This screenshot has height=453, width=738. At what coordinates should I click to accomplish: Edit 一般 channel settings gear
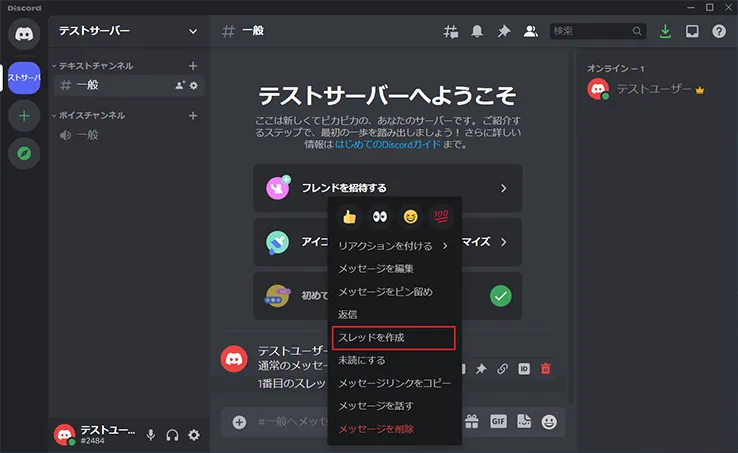(x=194, y=85)
